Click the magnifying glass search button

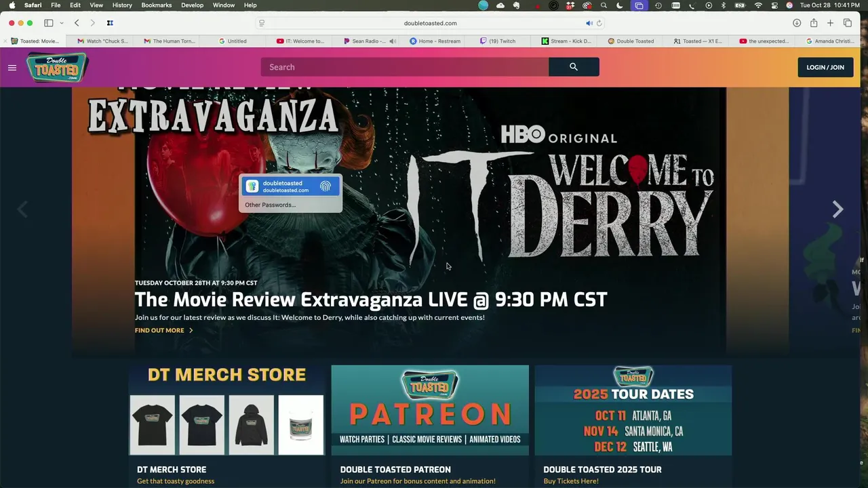coord(574,67)
